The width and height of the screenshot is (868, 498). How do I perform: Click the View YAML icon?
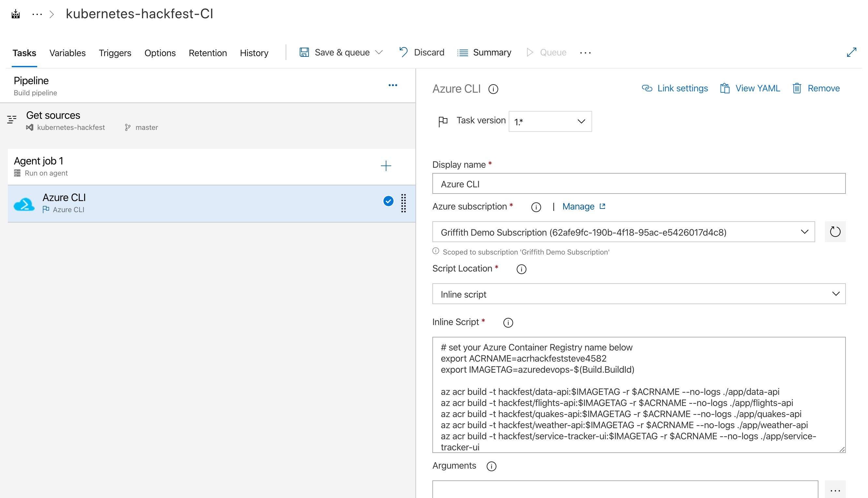(724, 88)
